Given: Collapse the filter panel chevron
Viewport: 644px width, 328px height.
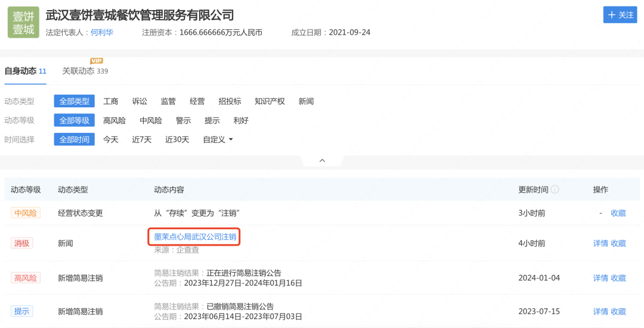Looking at the screenshot, I should tap(322, 160).
